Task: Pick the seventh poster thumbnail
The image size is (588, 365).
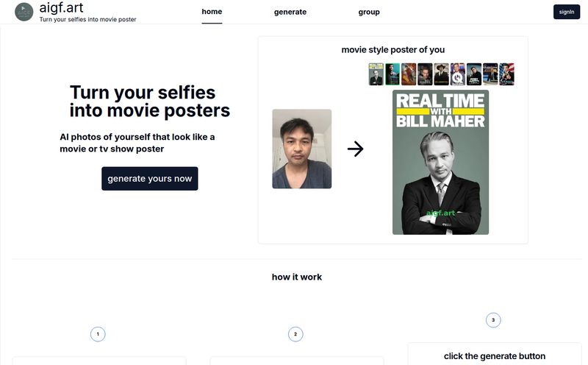Action: pyautogui.click(x=474, y=74)
